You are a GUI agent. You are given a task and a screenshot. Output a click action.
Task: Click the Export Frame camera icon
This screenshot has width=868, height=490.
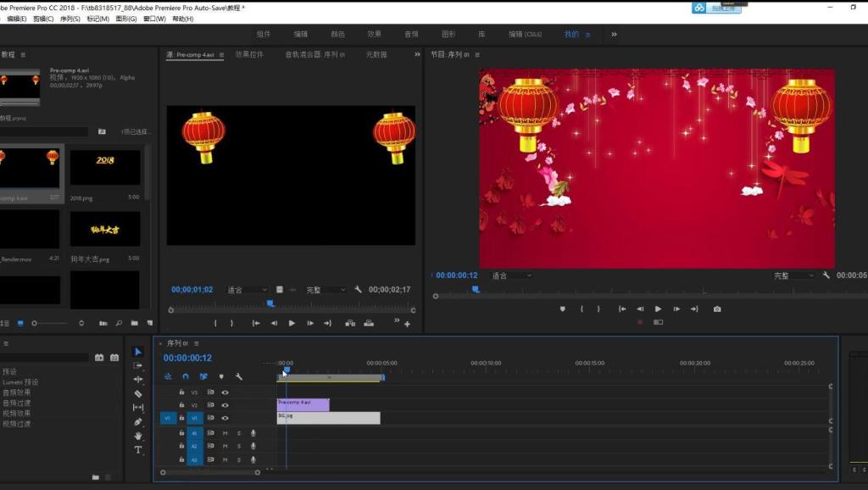[717, 309]
